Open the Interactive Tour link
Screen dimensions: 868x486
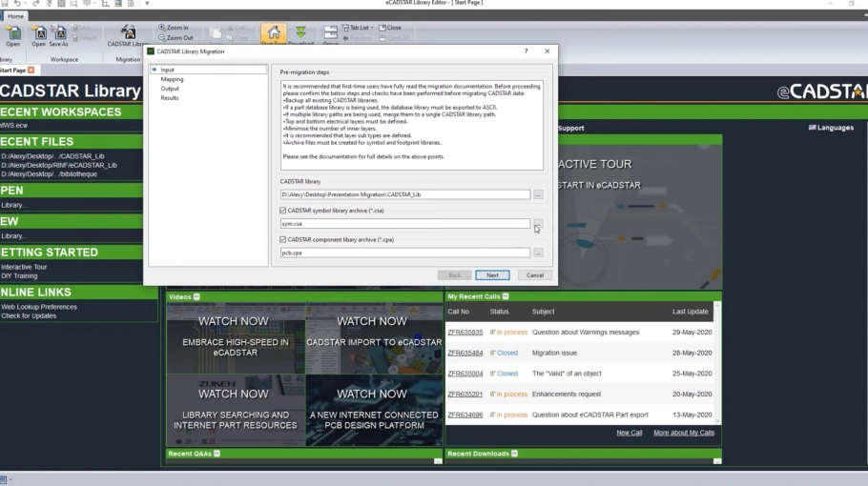coord(24,267)
